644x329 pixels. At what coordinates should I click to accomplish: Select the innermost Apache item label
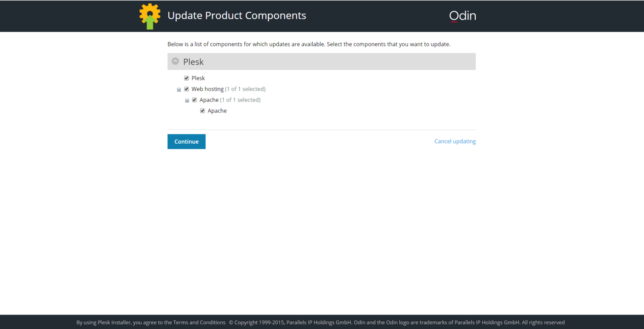(x=217, y=111)
